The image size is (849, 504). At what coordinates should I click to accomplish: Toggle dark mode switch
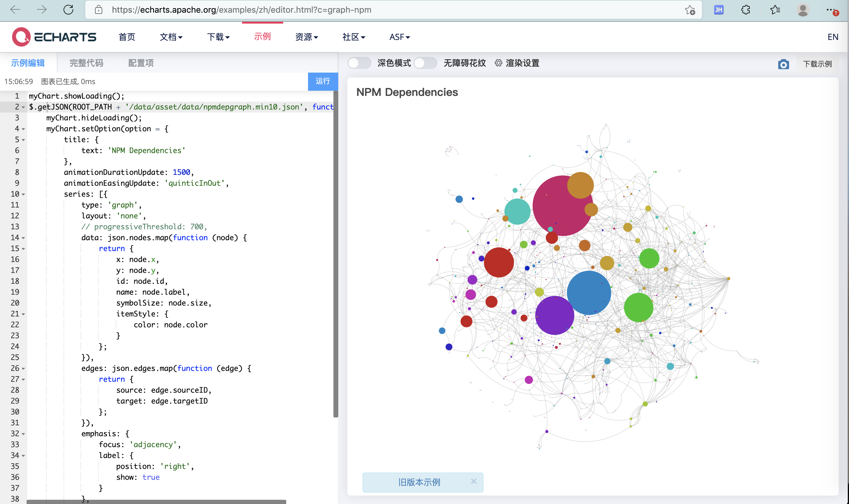pos(359,63)
